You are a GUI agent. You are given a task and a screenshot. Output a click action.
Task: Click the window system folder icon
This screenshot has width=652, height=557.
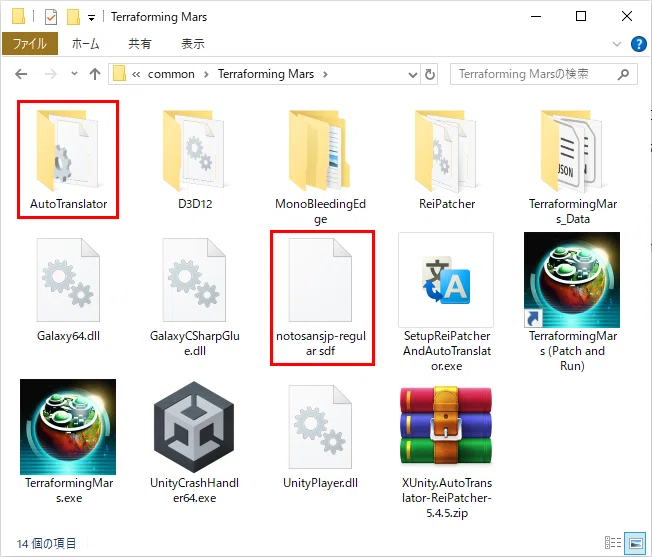pyautogui.click(x=18, y=17)
